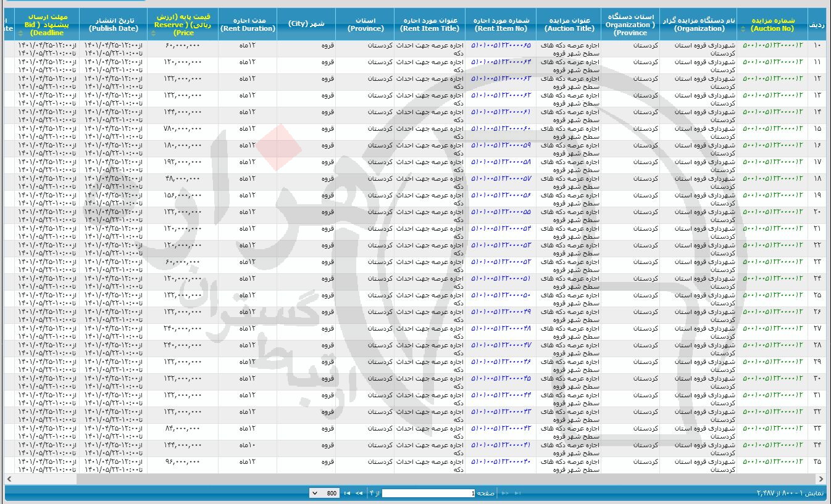The height and width of the screenshot is (504, 831).
Task: Sort by Reserve Price column header
Action: tap(183, 24)
